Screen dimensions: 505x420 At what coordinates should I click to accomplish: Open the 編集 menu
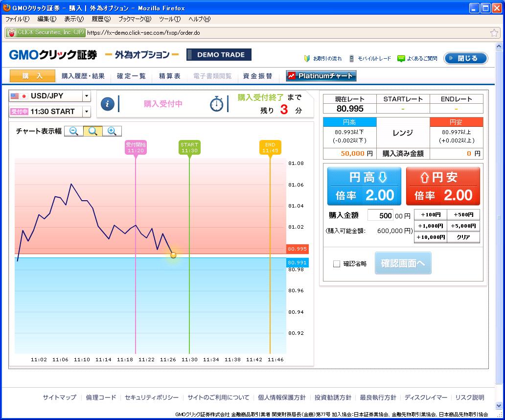coord(46,19)
